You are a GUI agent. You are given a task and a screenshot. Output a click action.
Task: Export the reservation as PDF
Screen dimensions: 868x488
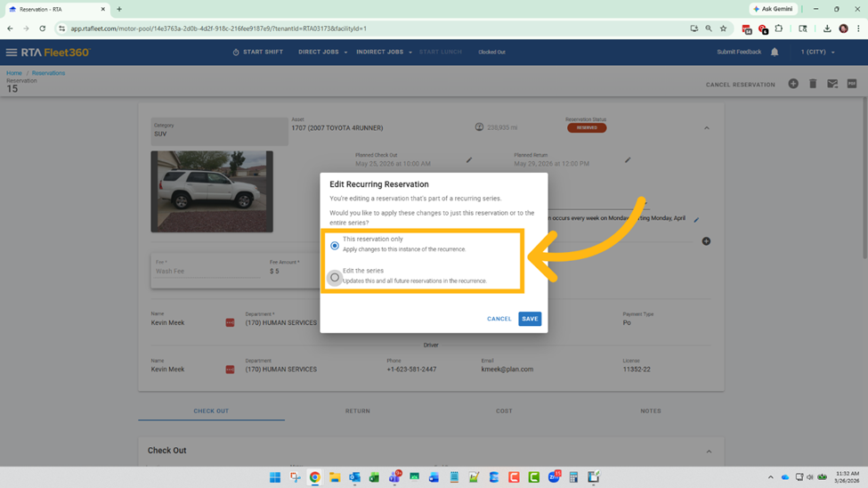tap(852, 84)
